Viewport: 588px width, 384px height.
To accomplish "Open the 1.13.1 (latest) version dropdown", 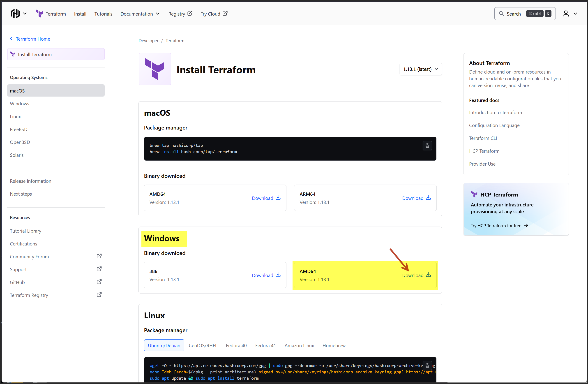I will coord(420,69).
